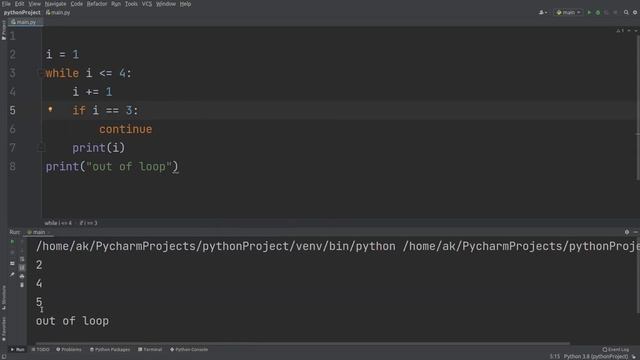Open the 'main' run configuration dropdown
640x360 pixels.
tap(568, 13)
